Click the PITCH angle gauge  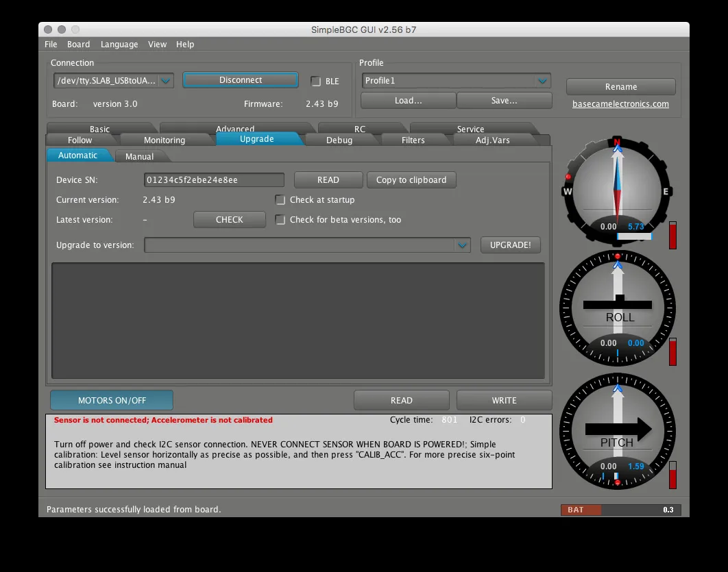(x=617, y=430)
